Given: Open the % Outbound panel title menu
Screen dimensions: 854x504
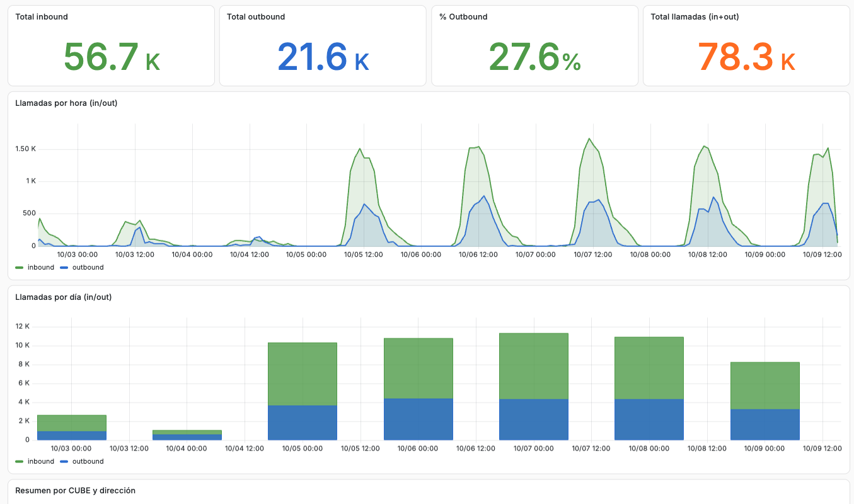Looking at the screenshot, I should pyautogui.click(x=463, y=17).
